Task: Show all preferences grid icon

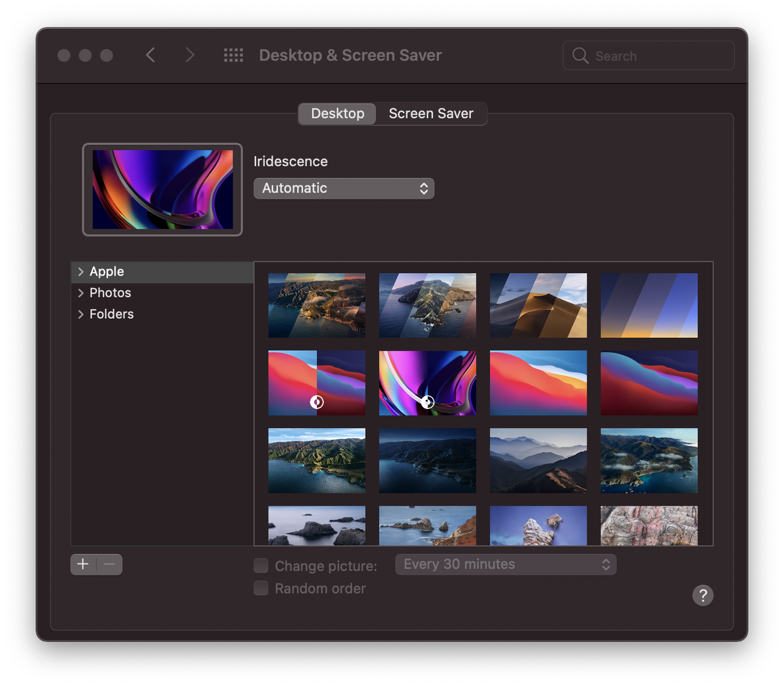Action: (x=233, y=56)
